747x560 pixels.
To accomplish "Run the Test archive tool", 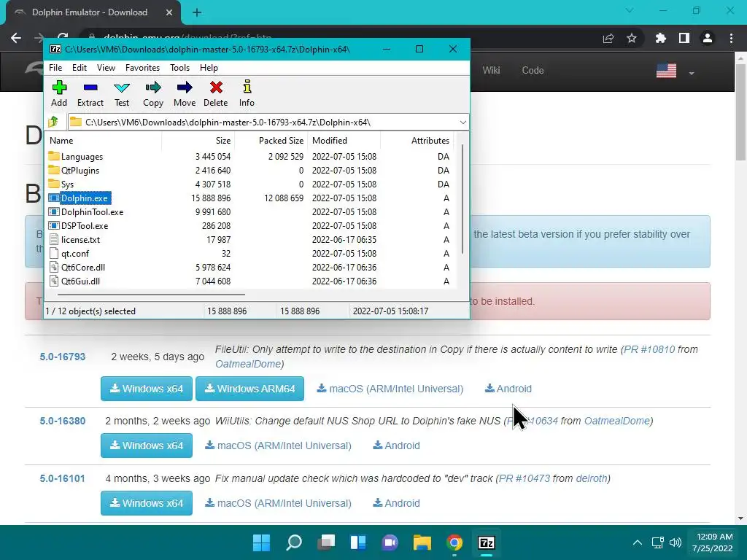I will pyautogui.click(x=122, y=93).
